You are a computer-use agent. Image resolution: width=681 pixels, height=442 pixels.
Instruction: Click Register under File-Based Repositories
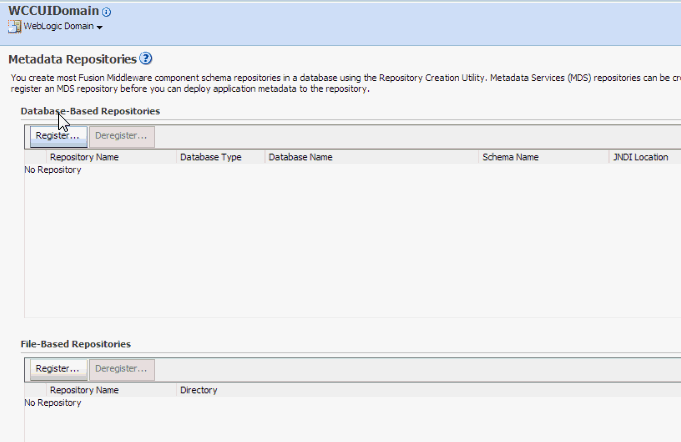tap(59, 369)
